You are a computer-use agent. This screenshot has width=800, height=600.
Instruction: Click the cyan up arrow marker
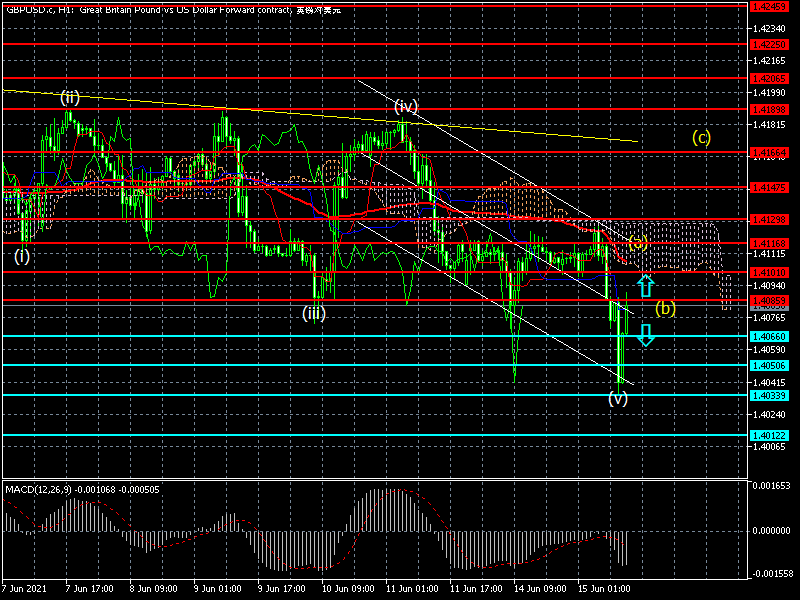coord(646,285)
